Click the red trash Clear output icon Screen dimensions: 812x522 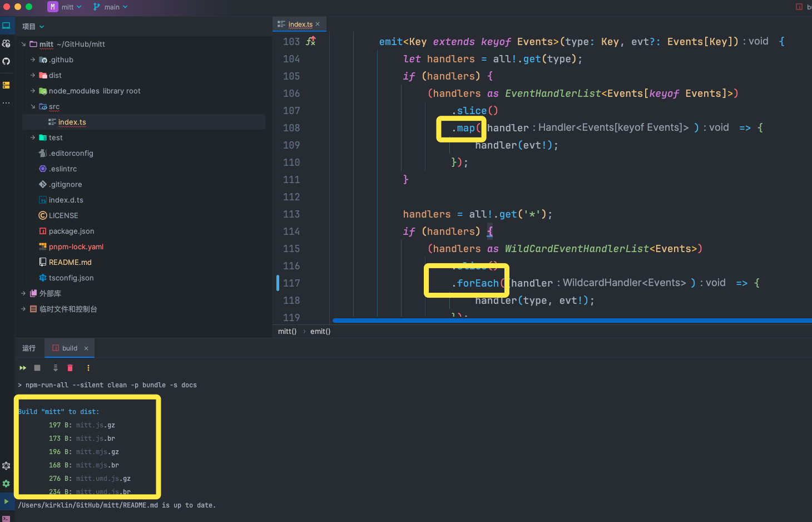(70, 368)
